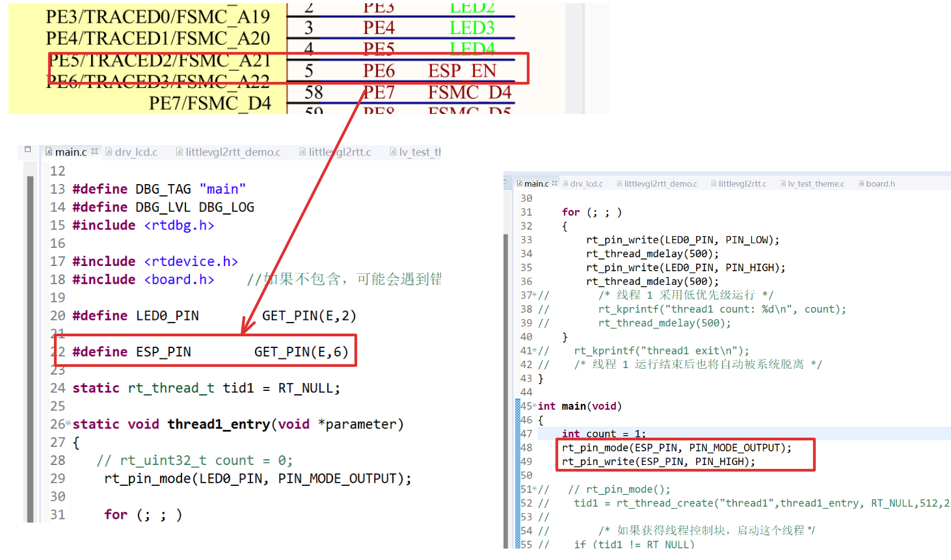This screenshot has width=951, height=560.
Task: Click 'FSMC_D4' net label in schematic
Action: (470, 92)
